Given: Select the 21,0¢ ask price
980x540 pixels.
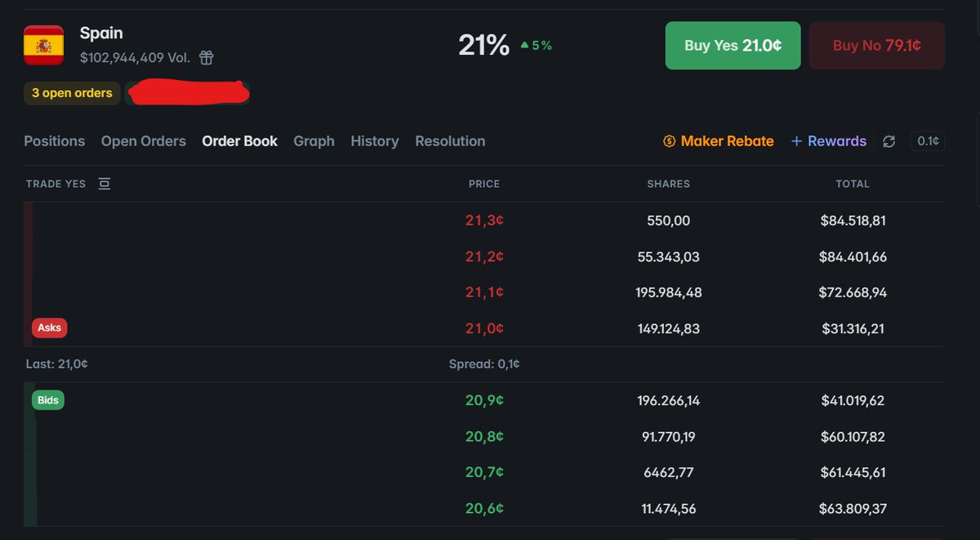Looking at the screenshot, I should 484,328.
